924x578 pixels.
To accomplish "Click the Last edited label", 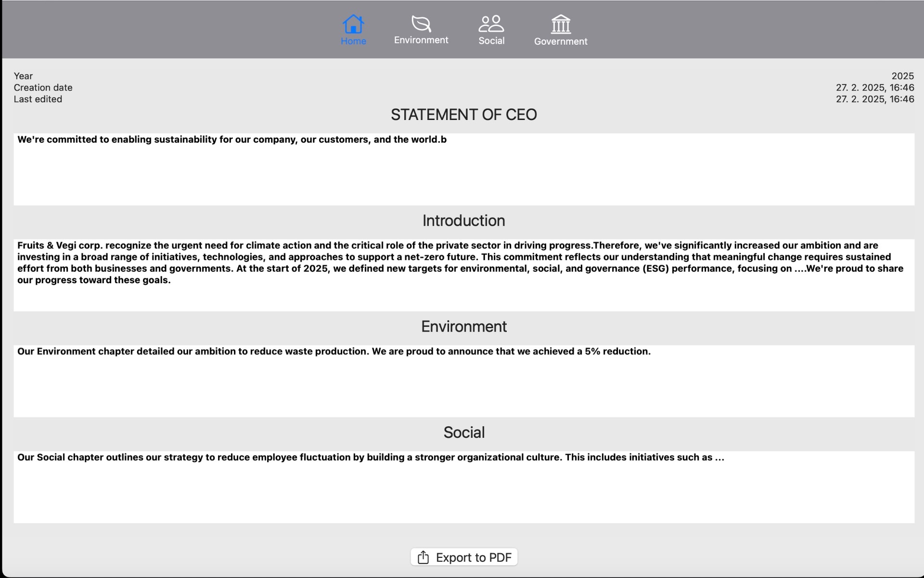I will pos(38,99).
